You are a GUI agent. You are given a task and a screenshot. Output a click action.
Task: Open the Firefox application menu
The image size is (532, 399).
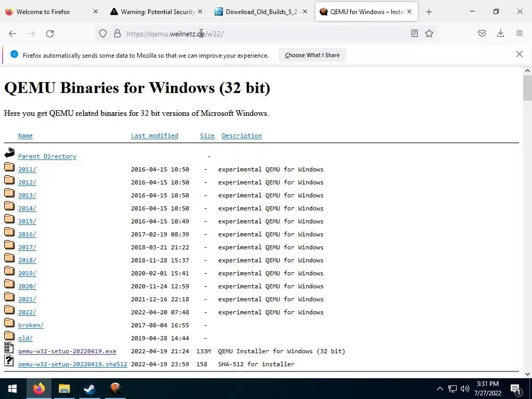click(x=520, y=33)
